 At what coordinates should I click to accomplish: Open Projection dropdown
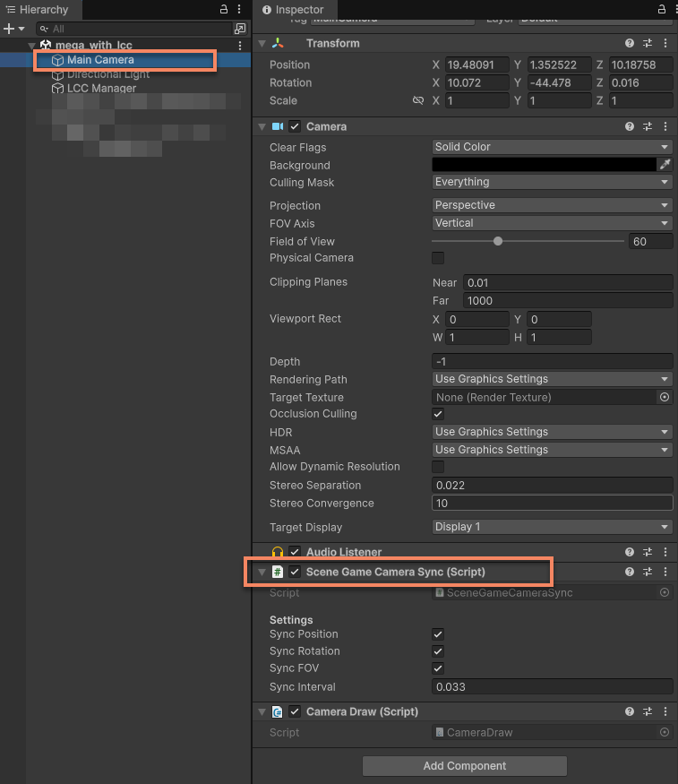552,205
